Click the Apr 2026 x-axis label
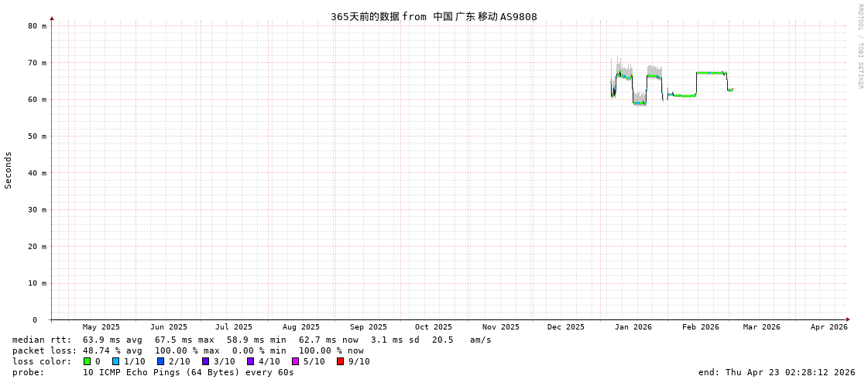 (829, 327)
